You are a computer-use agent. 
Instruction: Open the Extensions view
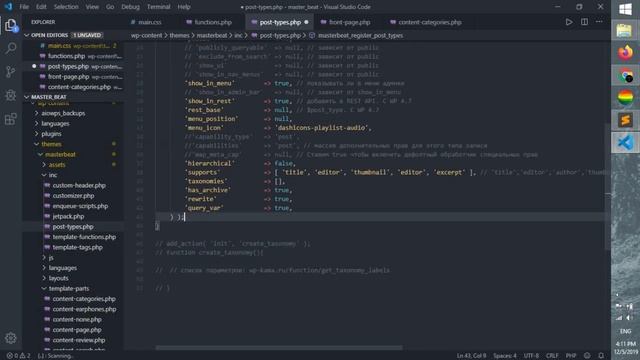11,119
